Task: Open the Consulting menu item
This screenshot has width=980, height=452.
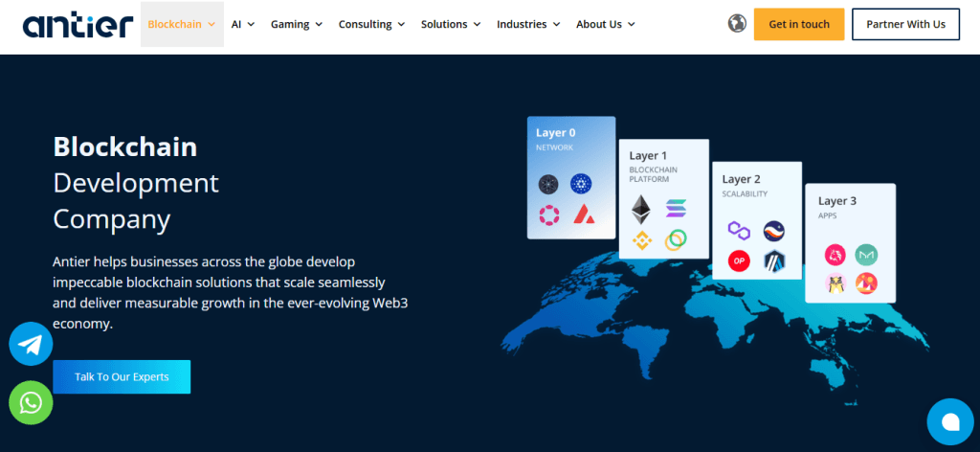Action: pos(371,24)
